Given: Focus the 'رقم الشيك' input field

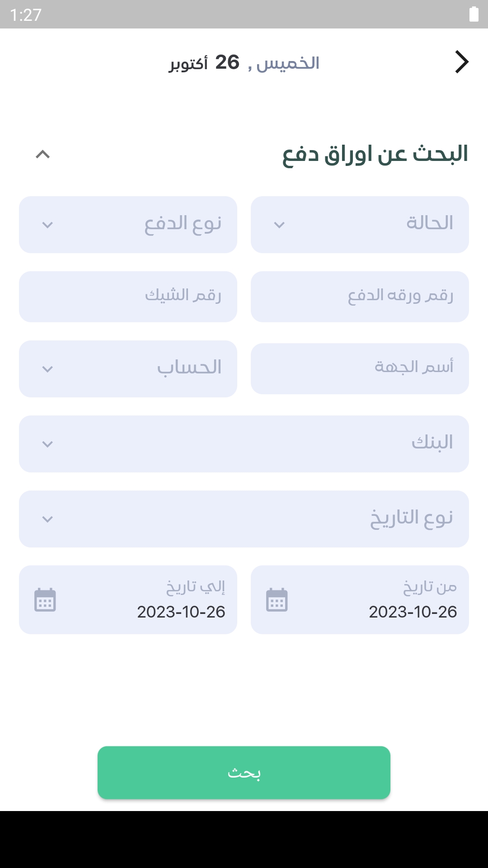Looking at the screenshot, I should [x=128, y=297].
